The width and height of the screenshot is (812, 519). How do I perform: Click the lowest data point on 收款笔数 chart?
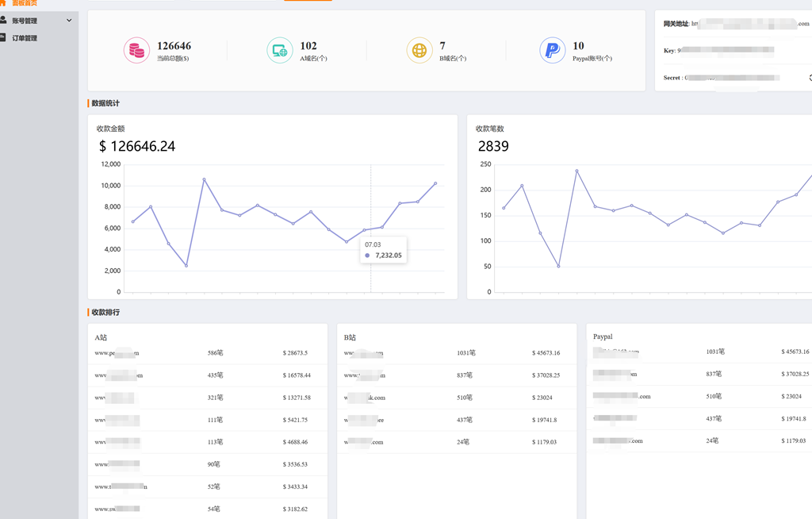point(558,266)
